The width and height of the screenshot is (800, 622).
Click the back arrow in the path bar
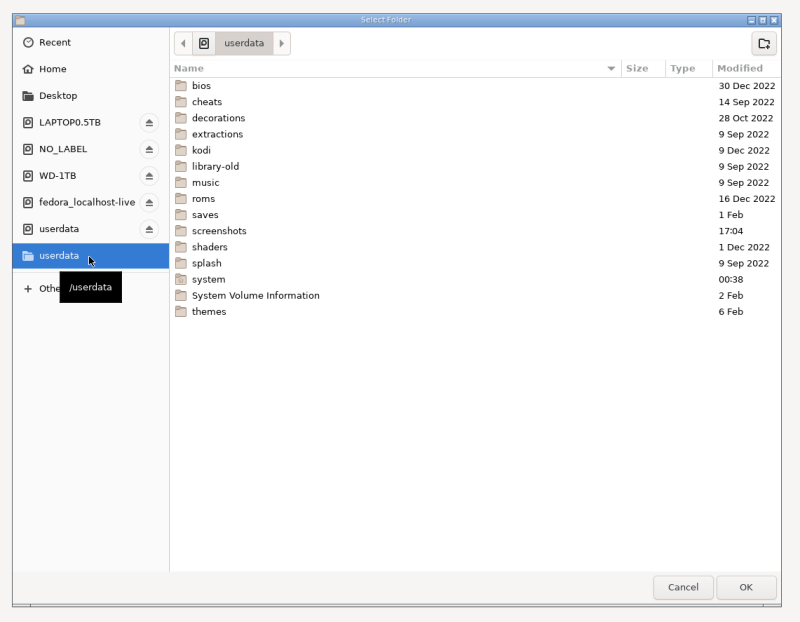click(183, 43)
